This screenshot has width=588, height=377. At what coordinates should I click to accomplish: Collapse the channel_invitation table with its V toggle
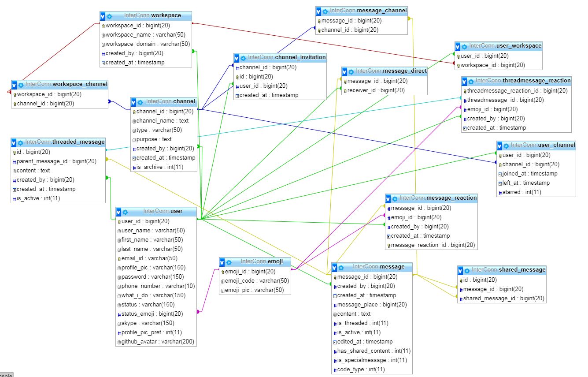point(237,58)
